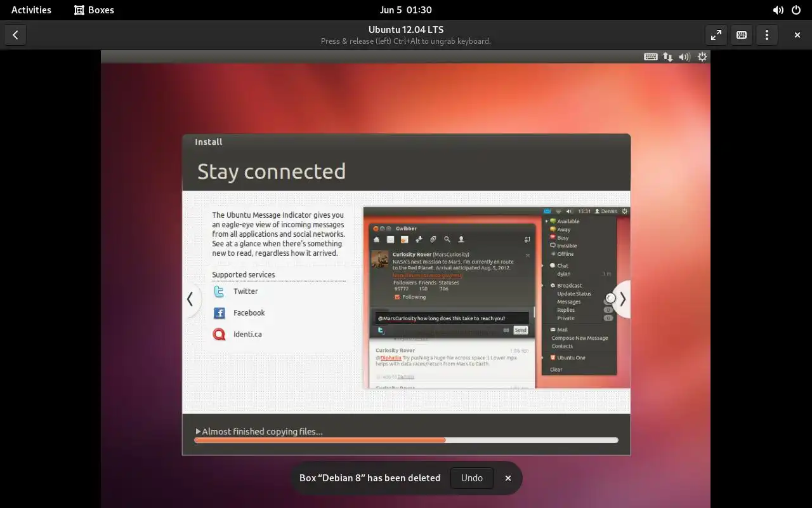Click the guest keyboard layout indicator
The image size is (812, 508).
[x=650, y=57]
